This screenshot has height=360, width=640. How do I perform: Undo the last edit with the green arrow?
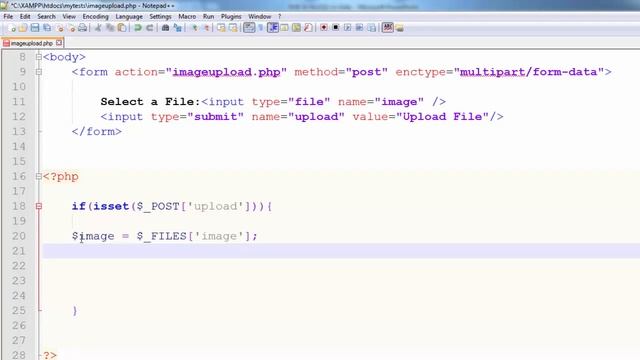point(138,28)
